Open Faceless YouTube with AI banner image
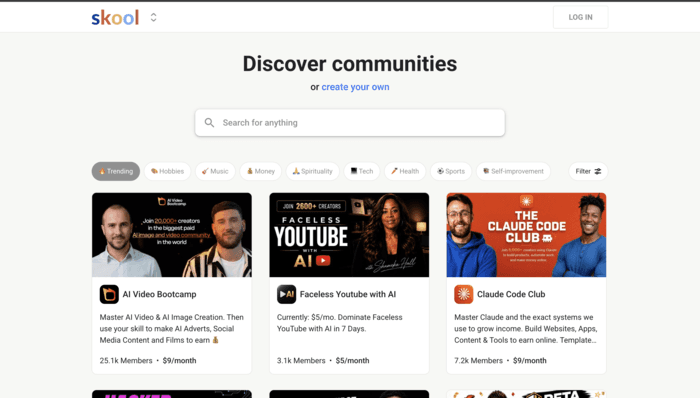Screen dimensions: 700x398 (x=349, y=235)
